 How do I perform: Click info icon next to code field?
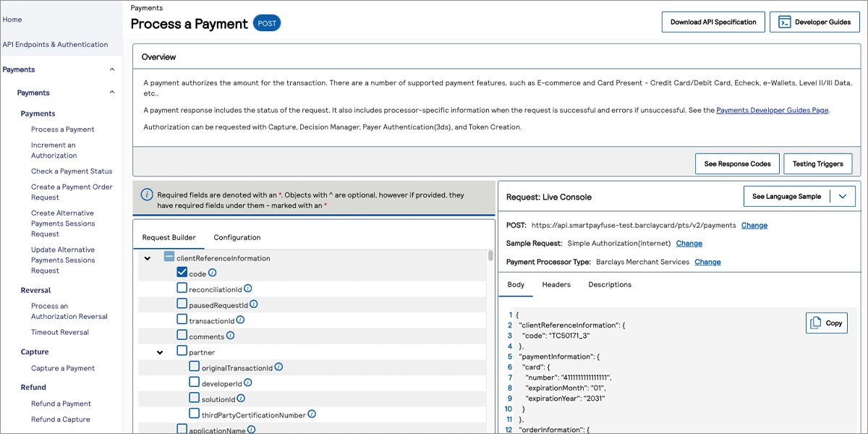pos(213,274)
